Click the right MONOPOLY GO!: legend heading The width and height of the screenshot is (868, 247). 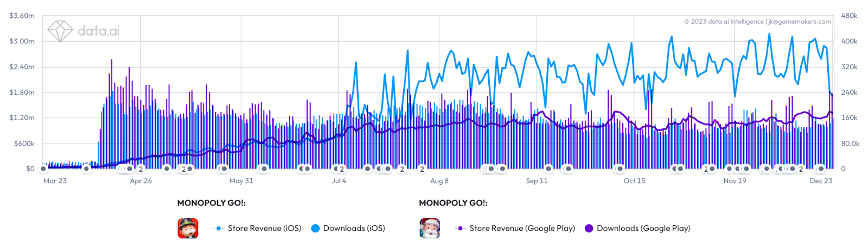(454, 203)
